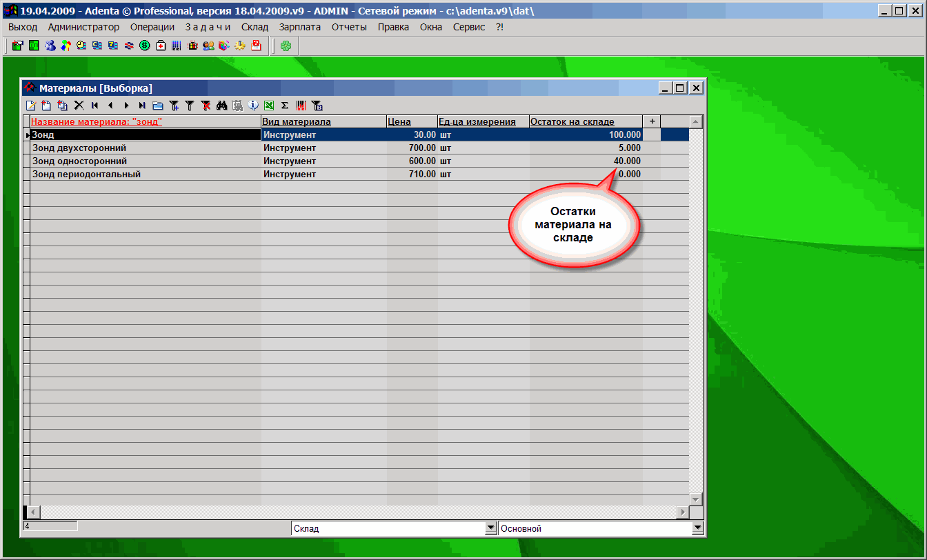Click the green dollar sign toolbar icon
The width and height of the screenshot is (927, 560).
(144, 46)
